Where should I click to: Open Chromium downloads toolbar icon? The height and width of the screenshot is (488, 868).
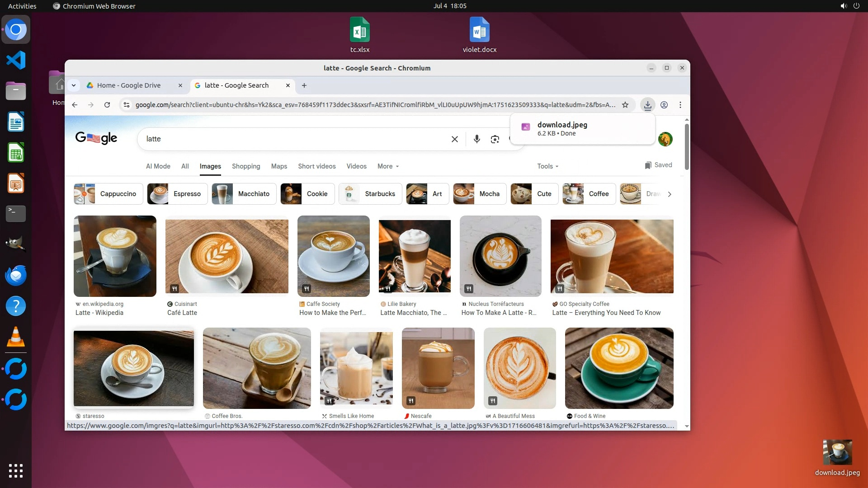pos(647,105)
